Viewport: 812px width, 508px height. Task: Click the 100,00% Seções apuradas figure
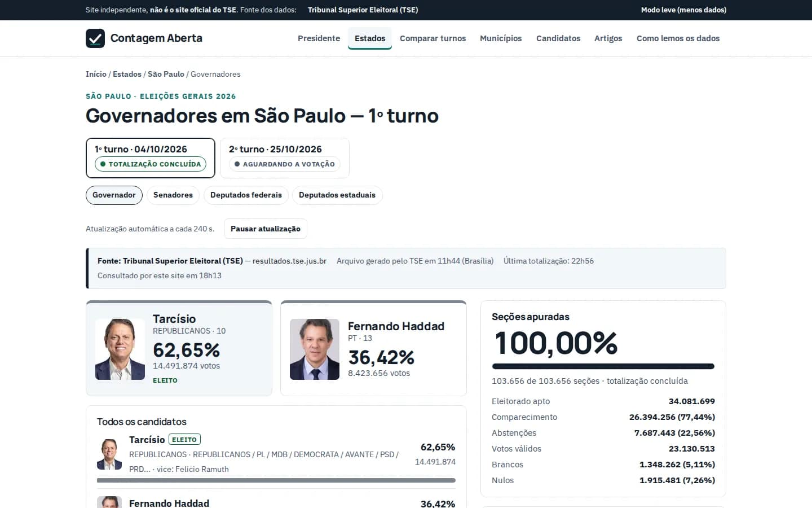coord(556,343)
